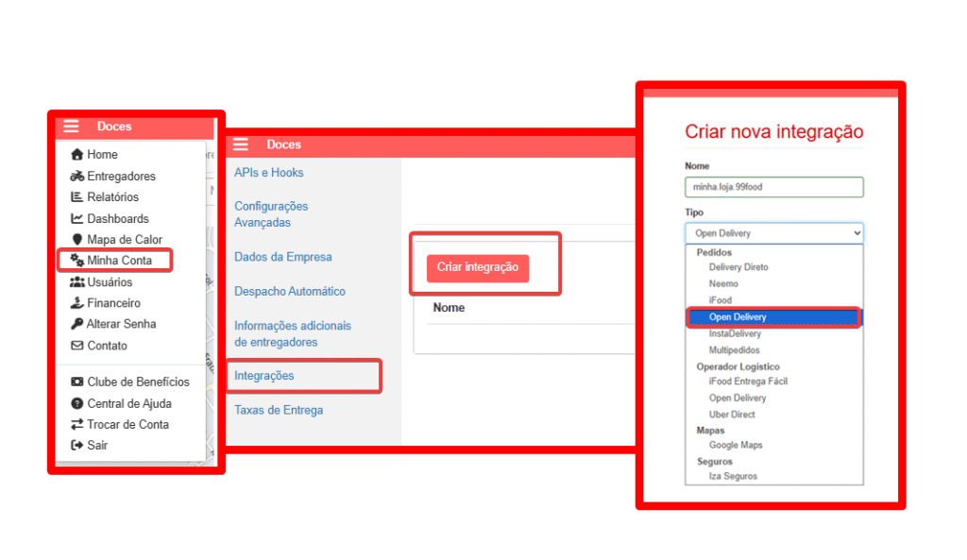Click the Sair logout icon
The image size is (967, 560).
pyautogui.click(x=77, y=445)
